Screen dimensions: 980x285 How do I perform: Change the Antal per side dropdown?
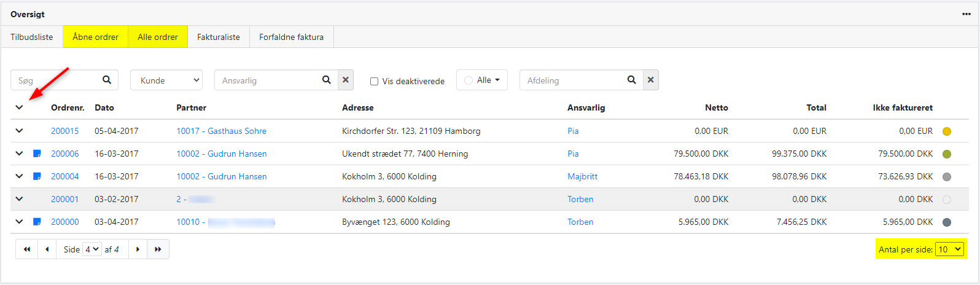tap(949, 249)
